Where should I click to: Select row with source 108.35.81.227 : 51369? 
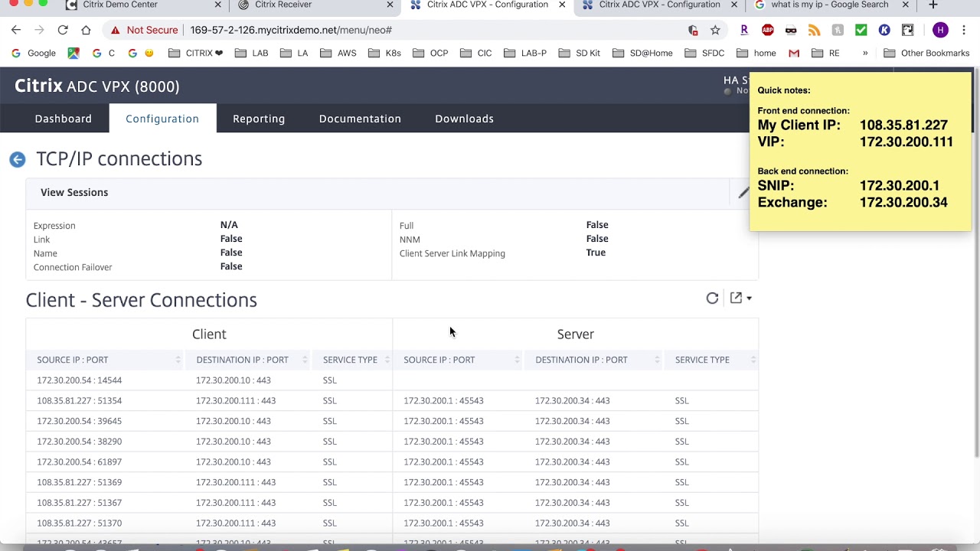pos(392,482)
